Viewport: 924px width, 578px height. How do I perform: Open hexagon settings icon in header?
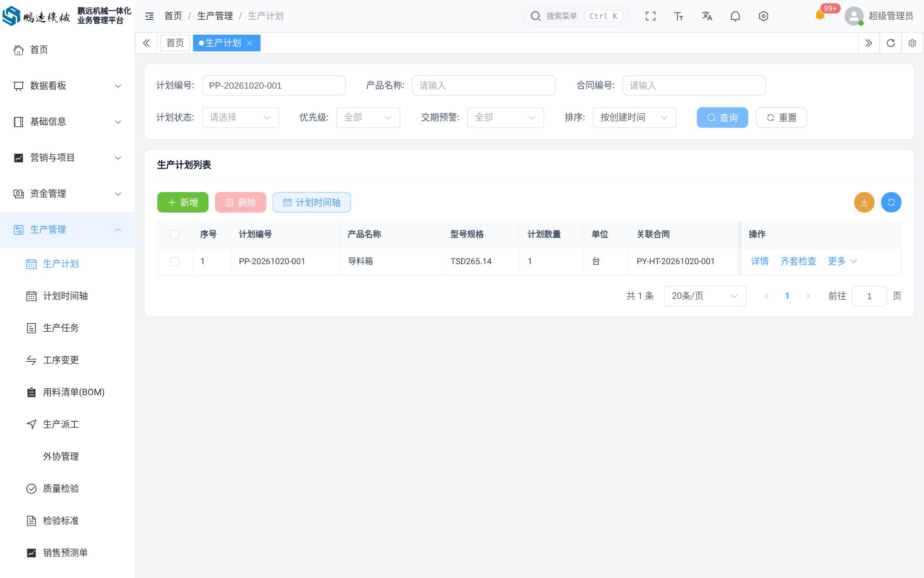(763, 16)
